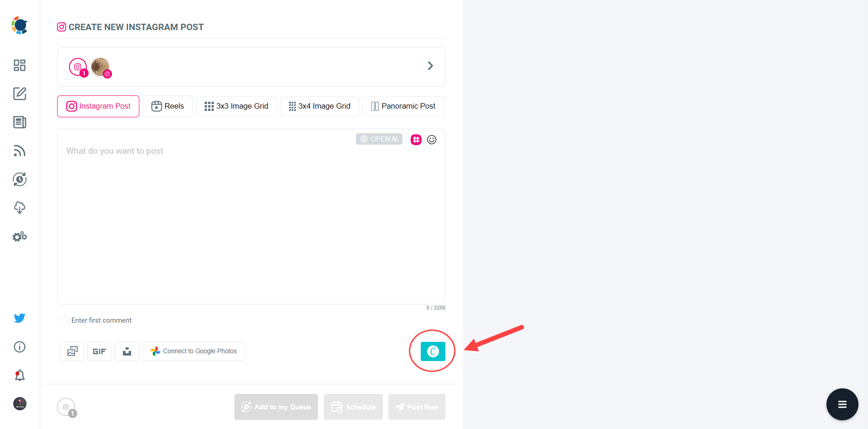The height and width of the screenshot is (429, 868).
Task: Select the Instagram Post tab
Action: coord(98,106)
